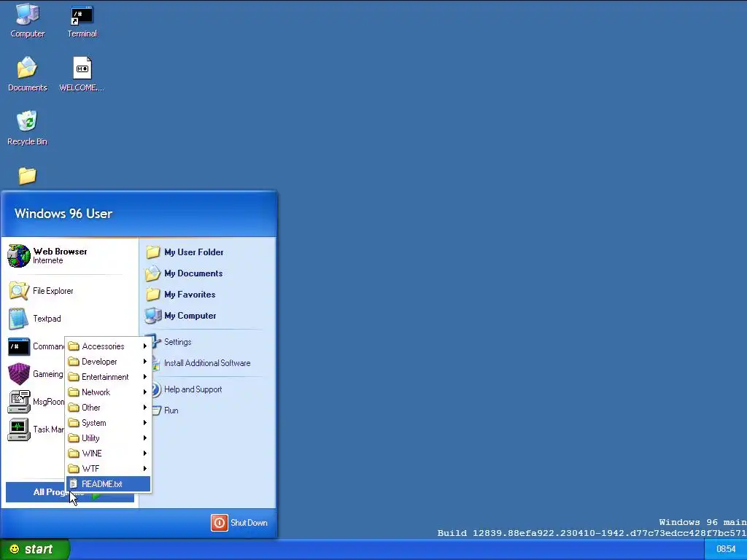Open My Documents in start menu
The height and width of the screenshot is (560, 747).
click(x=184, y=273)
